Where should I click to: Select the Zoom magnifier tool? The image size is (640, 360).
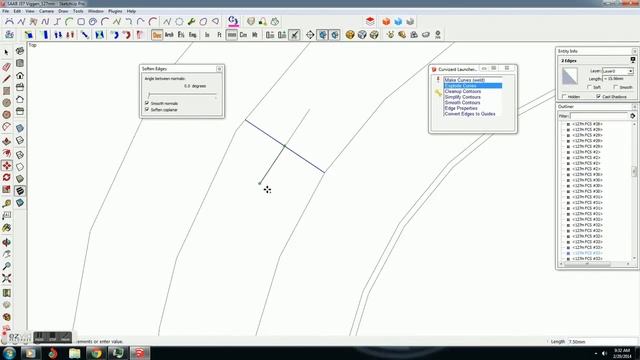(x=6, y=267)
